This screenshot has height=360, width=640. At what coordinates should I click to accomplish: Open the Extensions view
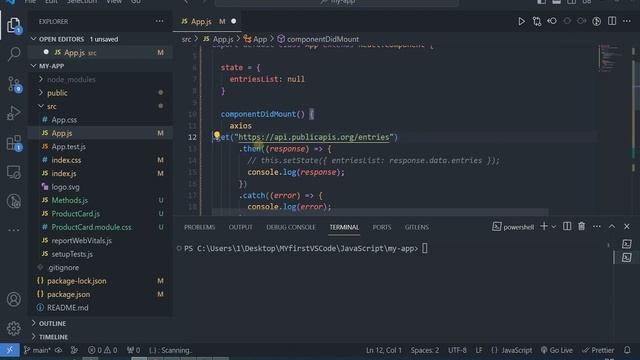point(14,143)
